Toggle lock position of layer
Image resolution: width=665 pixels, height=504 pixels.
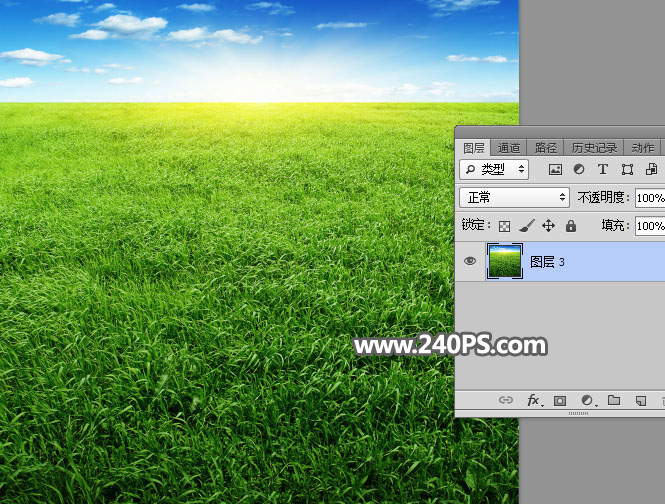[548, 227]
